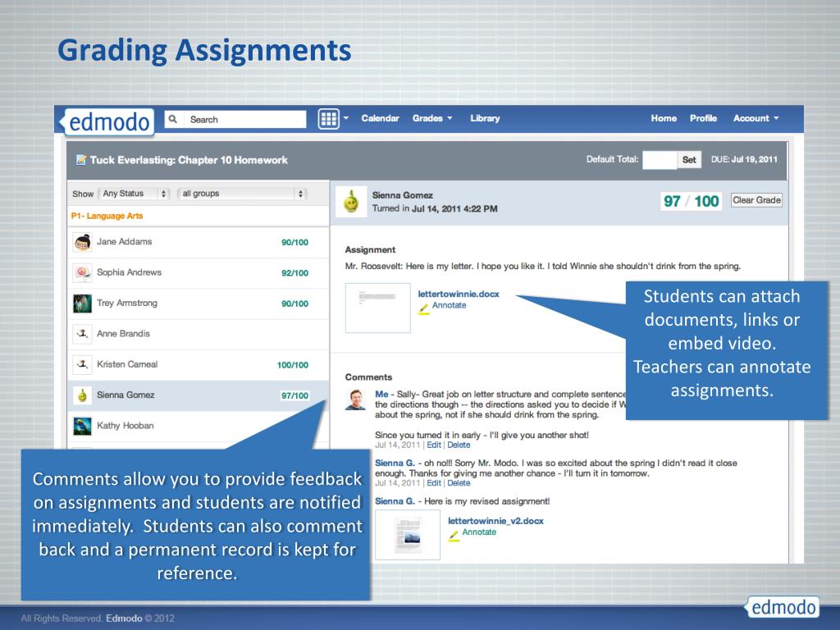Click in the Search input field
Image resolution: width=840 pixels, height=630 pixels.
tap(245, 119)
